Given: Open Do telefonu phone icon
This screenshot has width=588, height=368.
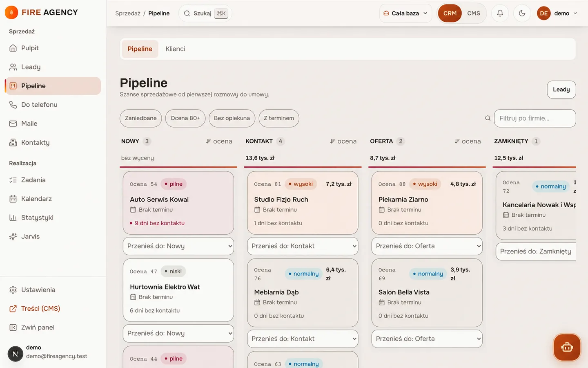Looking at the screenshot, I should (13, 105).
